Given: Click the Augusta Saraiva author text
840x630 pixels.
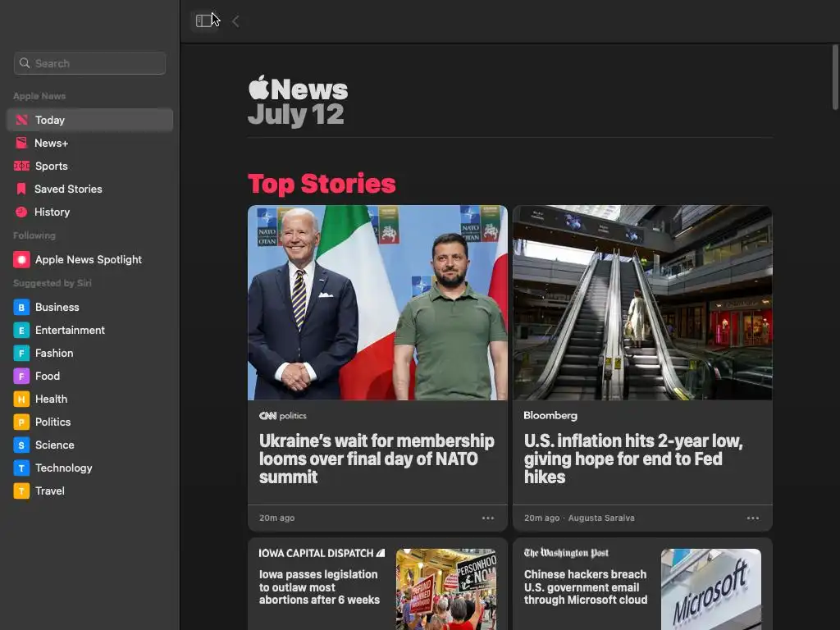Looking at the screenshot, I should tap(601, 518).
